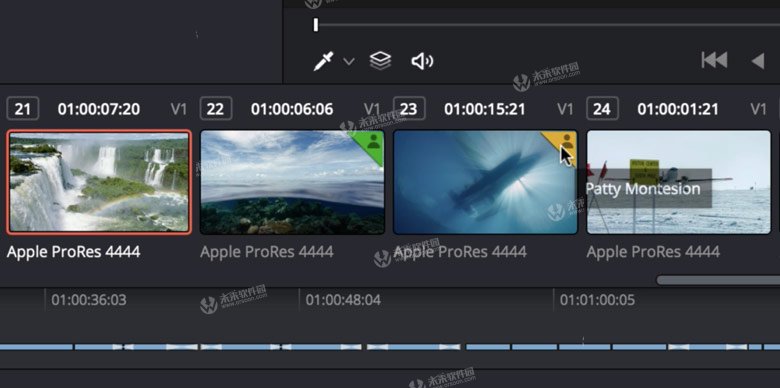780x388 pixels.
Task: Select clip number badge 22
Action: [x=216, y=109]
